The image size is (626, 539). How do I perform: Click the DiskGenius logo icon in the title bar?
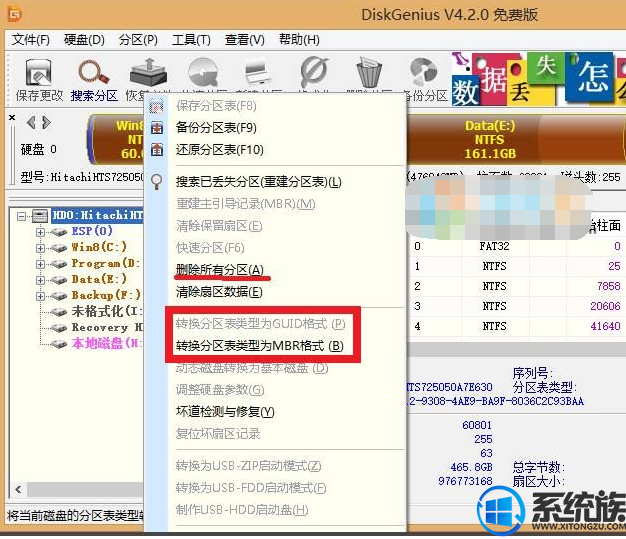tap(15, 15)
